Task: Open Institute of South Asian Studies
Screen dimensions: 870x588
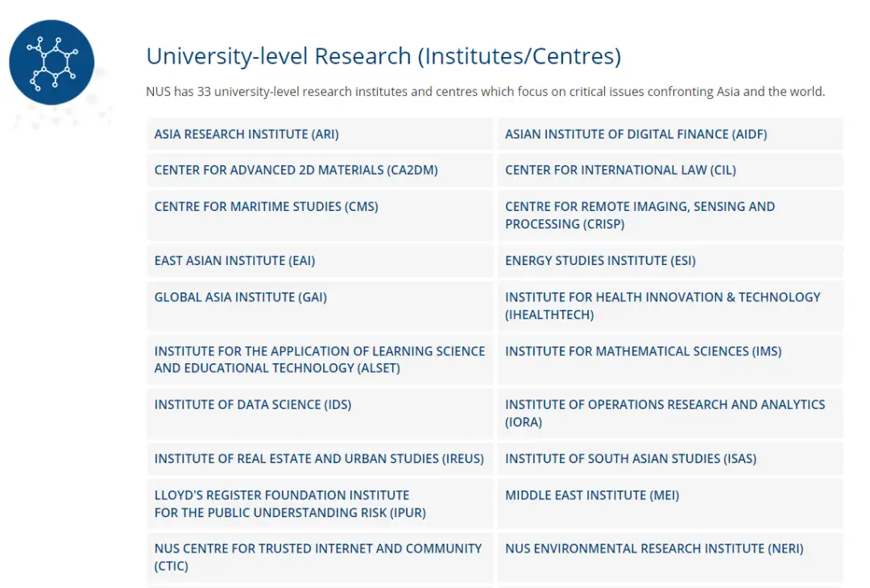Action: pyautogui.click(x=630, y=459)
